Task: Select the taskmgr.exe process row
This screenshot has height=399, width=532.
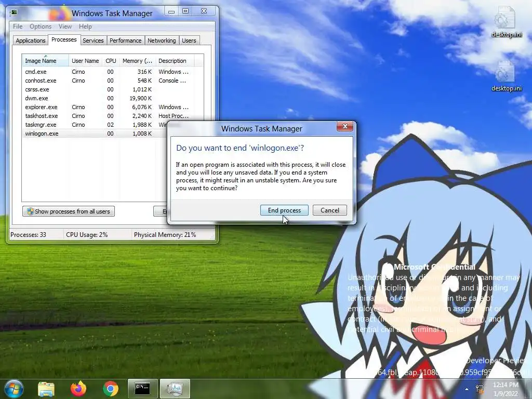Action: (95, 125)
